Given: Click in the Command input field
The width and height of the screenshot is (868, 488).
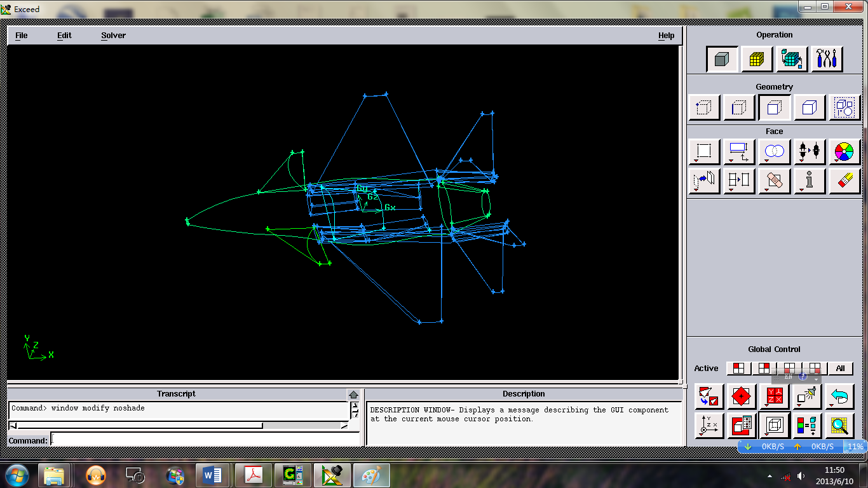Looking at the screenshot, I should click(x=203, y=440).
